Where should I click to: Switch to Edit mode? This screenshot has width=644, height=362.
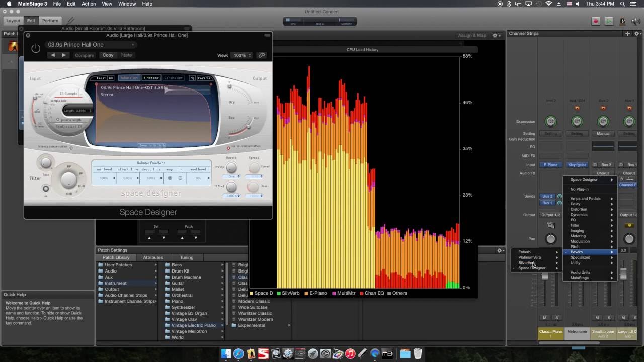point(31,21)
